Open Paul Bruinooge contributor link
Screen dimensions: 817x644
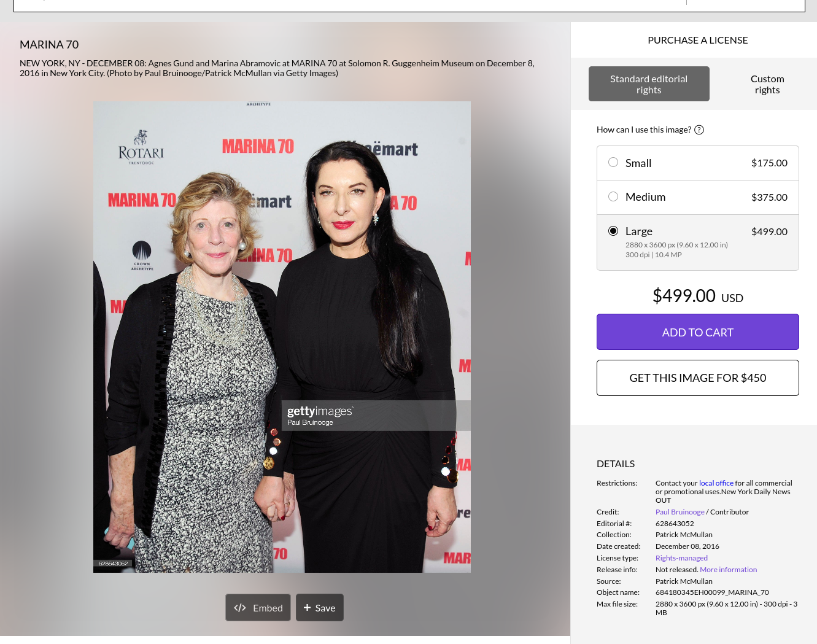tap(680, 512)
